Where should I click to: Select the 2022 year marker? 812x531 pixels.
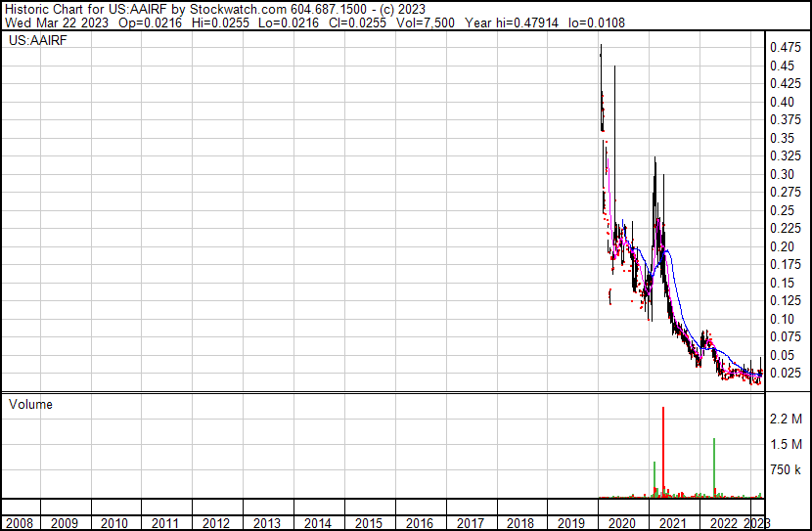pyautogui.click(x=724, y=523)
